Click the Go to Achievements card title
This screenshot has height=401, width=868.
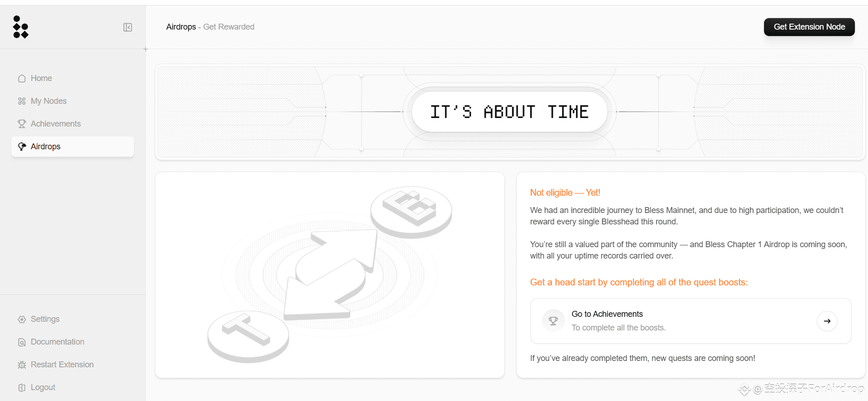607,314
